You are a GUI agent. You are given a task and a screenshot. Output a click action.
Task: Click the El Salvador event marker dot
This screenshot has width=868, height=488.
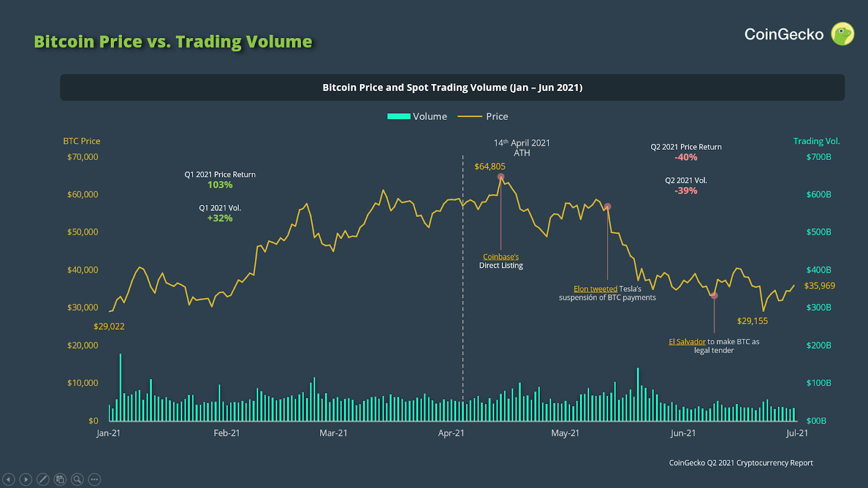pyautogui.click(x=714, y=296)
